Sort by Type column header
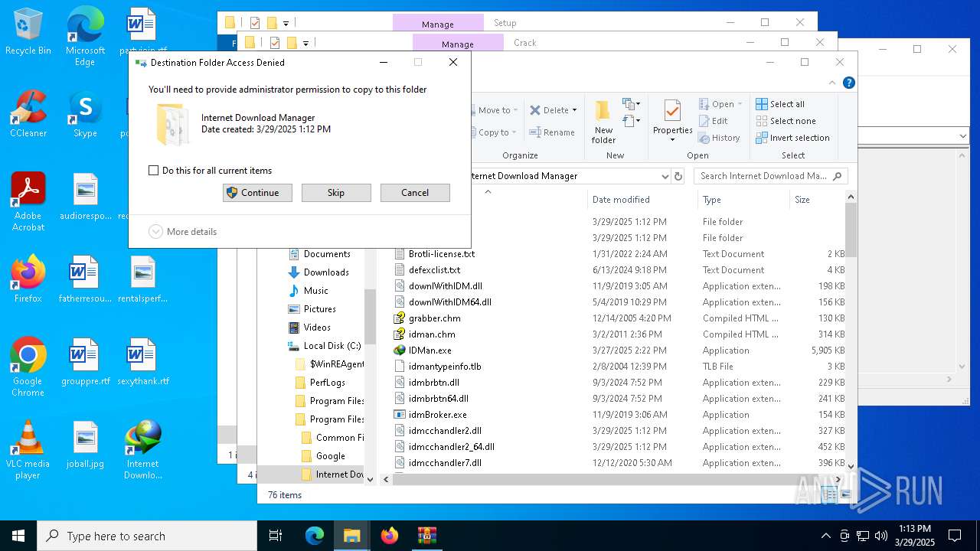 coord(743,200)
